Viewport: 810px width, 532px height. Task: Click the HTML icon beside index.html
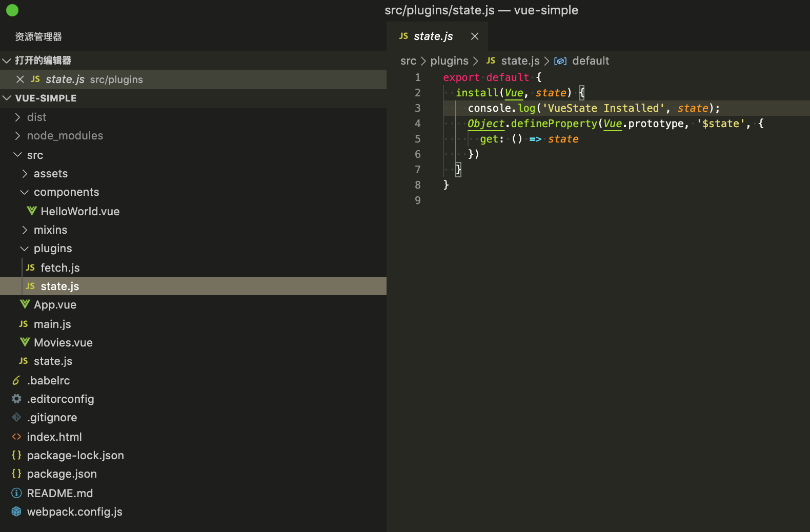[x=16, y=437]
